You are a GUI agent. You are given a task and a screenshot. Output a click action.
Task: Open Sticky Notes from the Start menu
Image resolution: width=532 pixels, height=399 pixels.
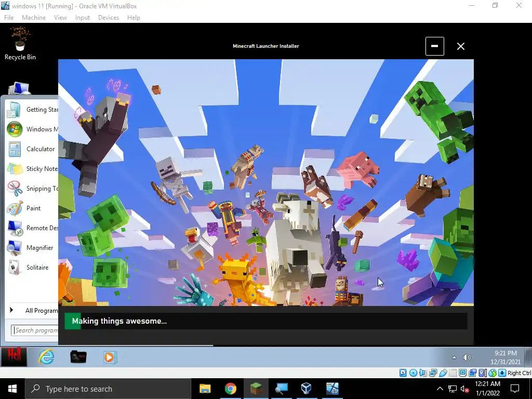32,169
